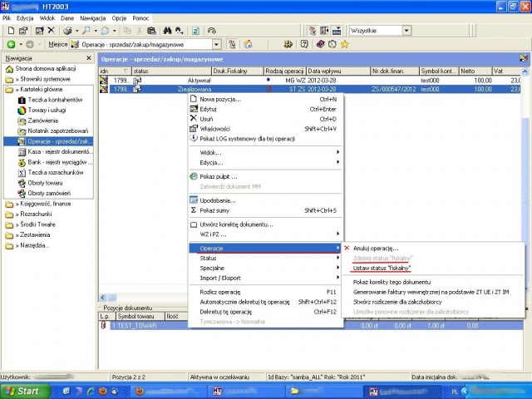Open the Edycja menu
Viewport: 532px width, 399px height.
pyautogui.click(x=25, y=18)
